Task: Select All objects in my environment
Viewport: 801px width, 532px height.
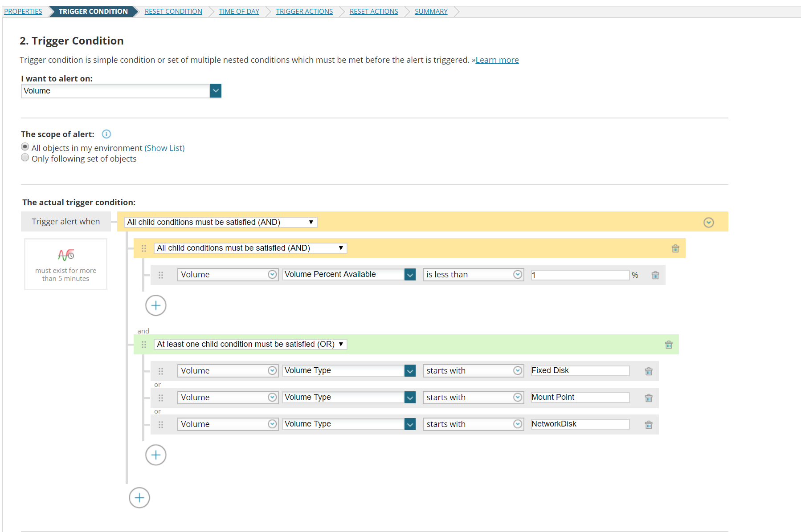Action: (25, 147)
